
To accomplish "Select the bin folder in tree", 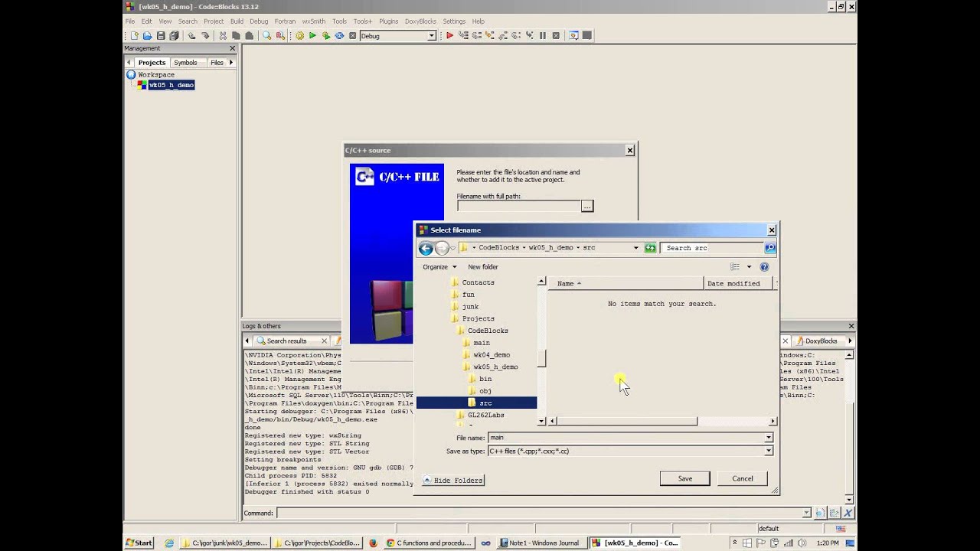I will click(485, 379).
